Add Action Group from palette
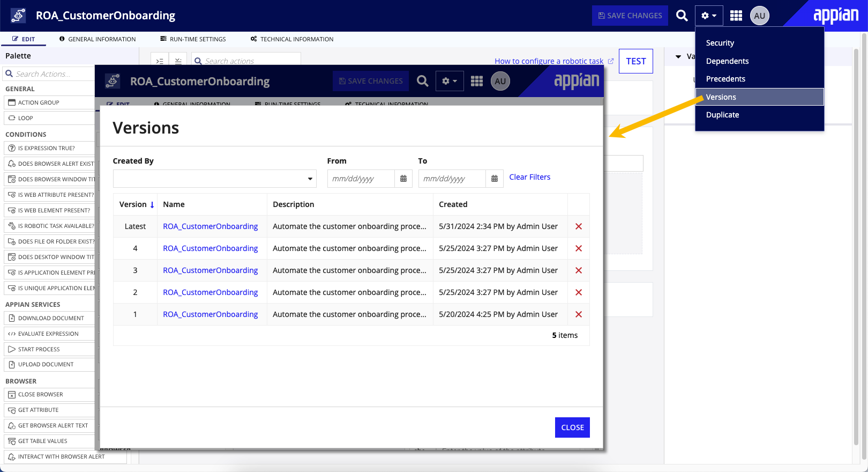868x472 pixels. point(49,102)
